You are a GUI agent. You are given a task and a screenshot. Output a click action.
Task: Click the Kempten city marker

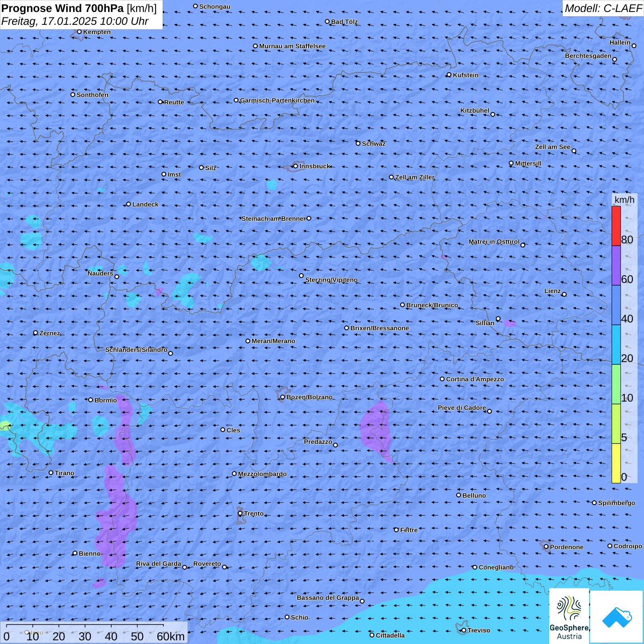(x=79, y=32)
